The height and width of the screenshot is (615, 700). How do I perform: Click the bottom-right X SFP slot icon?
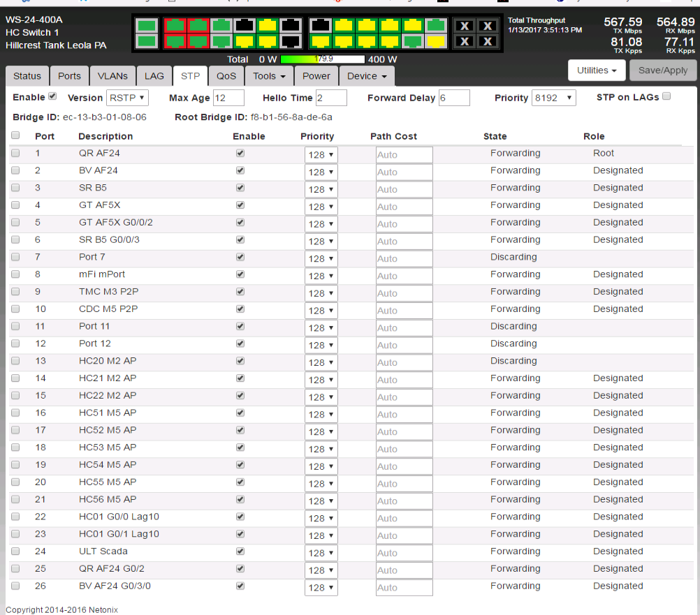pos(488,42)
